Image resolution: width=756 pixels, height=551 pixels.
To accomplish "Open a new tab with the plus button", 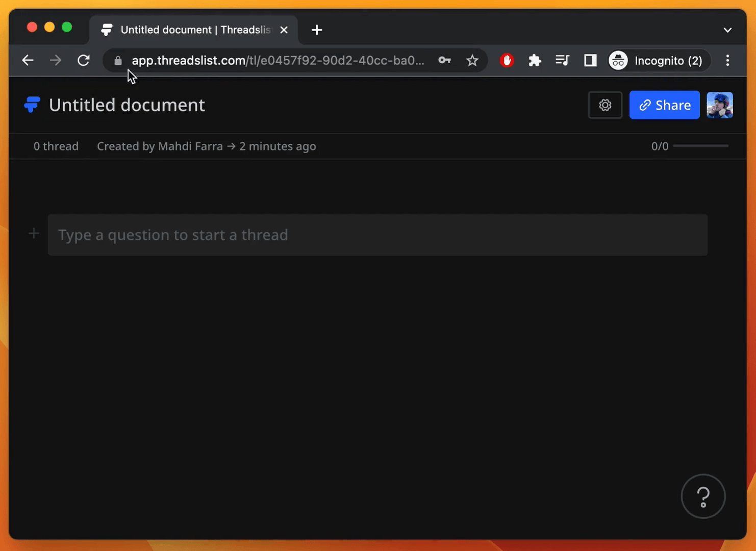I will [317, 30].
